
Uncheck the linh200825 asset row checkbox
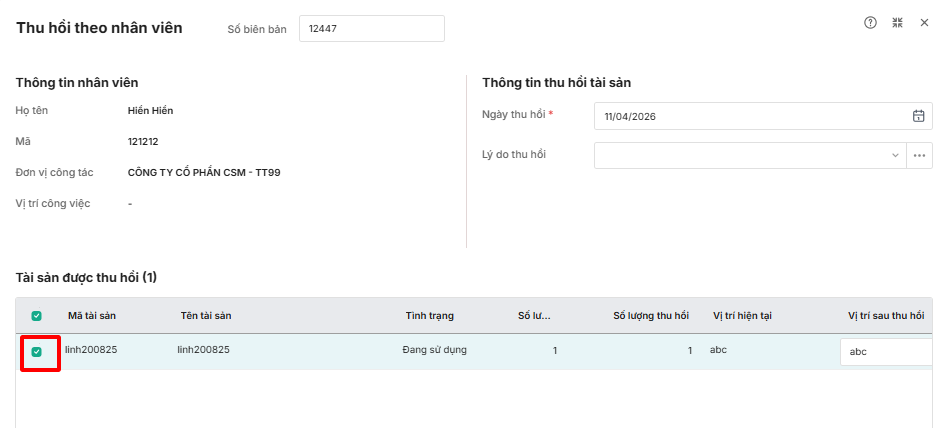click(37, 352)
